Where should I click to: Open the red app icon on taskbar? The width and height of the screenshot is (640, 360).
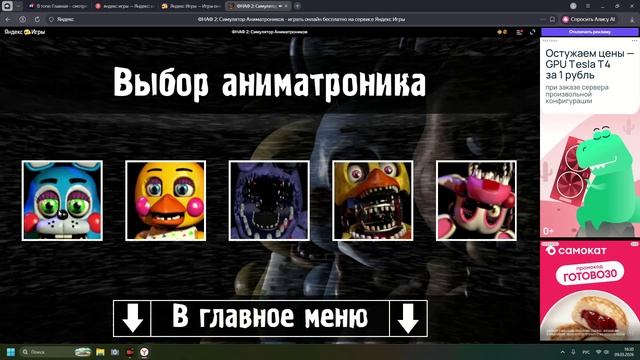130,352
